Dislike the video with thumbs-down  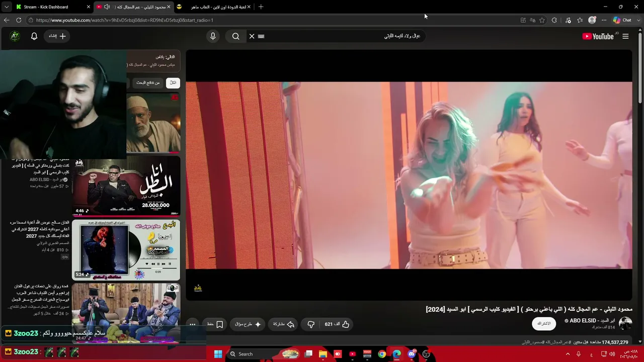coord(311,324)
